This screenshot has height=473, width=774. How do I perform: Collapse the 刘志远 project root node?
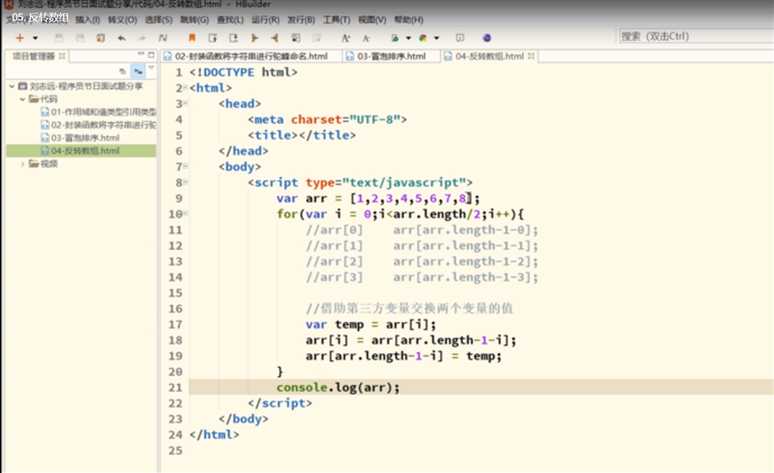tap(12, 86)
